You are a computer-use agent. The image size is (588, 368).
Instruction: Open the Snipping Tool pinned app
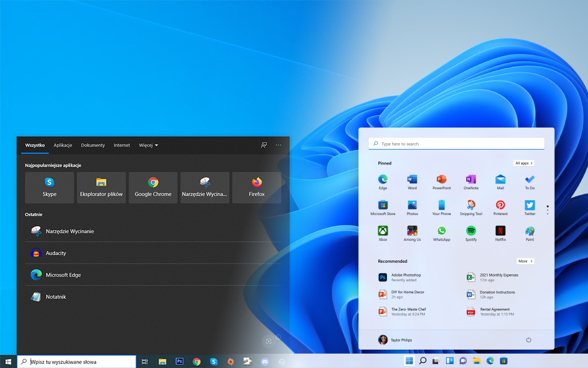coord(471,205)
